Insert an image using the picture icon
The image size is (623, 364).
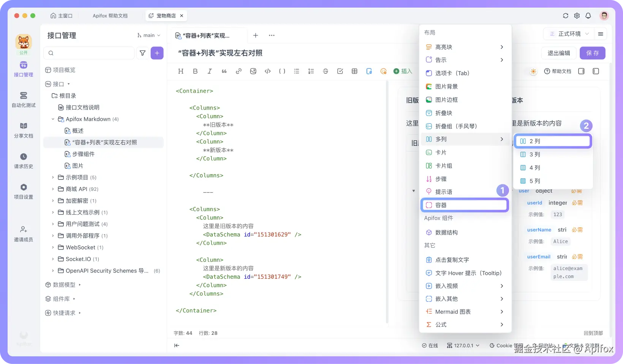(x=253, y=71)
